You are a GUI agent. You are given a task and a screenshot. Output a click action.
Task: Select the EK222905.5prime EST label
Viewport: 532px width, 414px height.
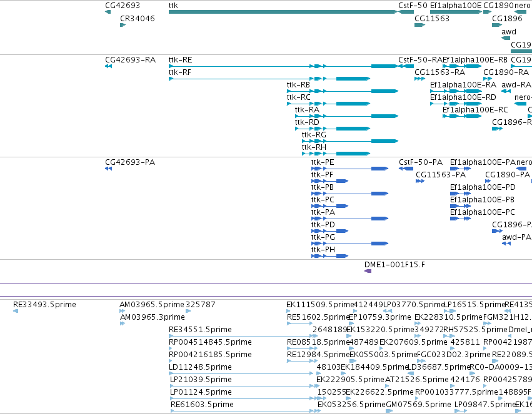tap(350, 380)
